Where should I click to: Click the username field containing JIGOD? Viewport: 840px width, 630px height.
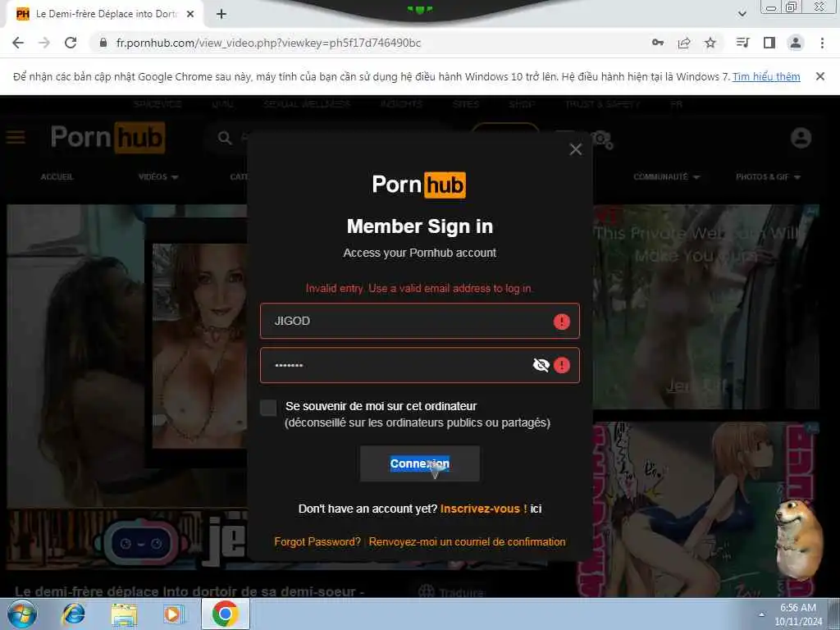419,321
